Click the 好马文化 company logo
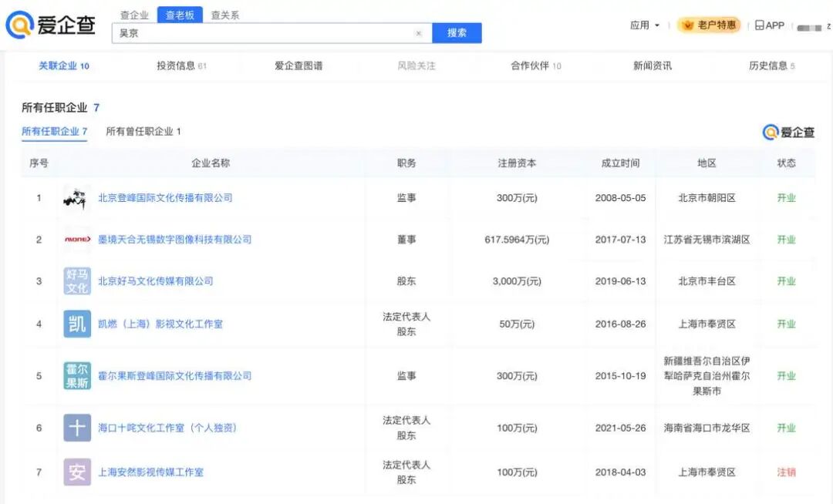The width and height of the screenshot is (833, 504). [77, 281]
